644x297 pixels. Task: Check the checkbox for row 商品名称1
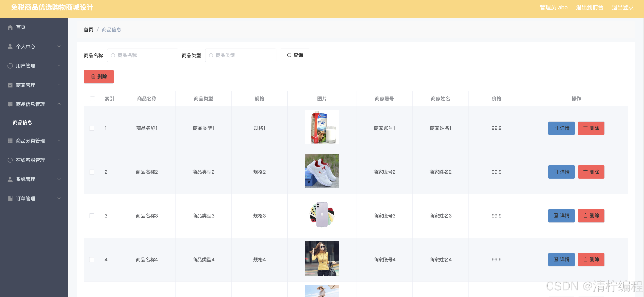[x=92, y=128]
